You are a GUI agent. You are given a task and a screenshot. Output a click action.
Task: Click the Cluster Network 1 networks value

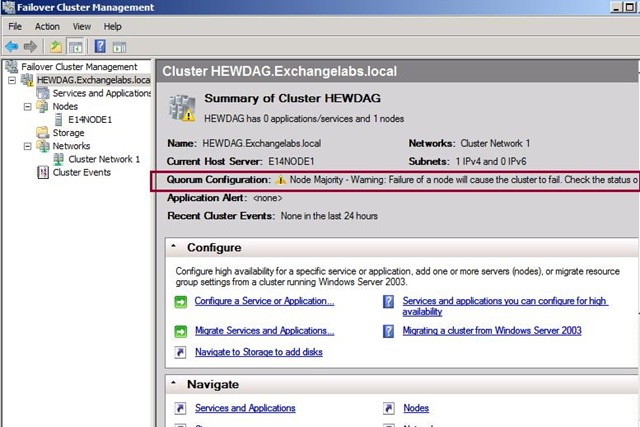click(495, 144)
